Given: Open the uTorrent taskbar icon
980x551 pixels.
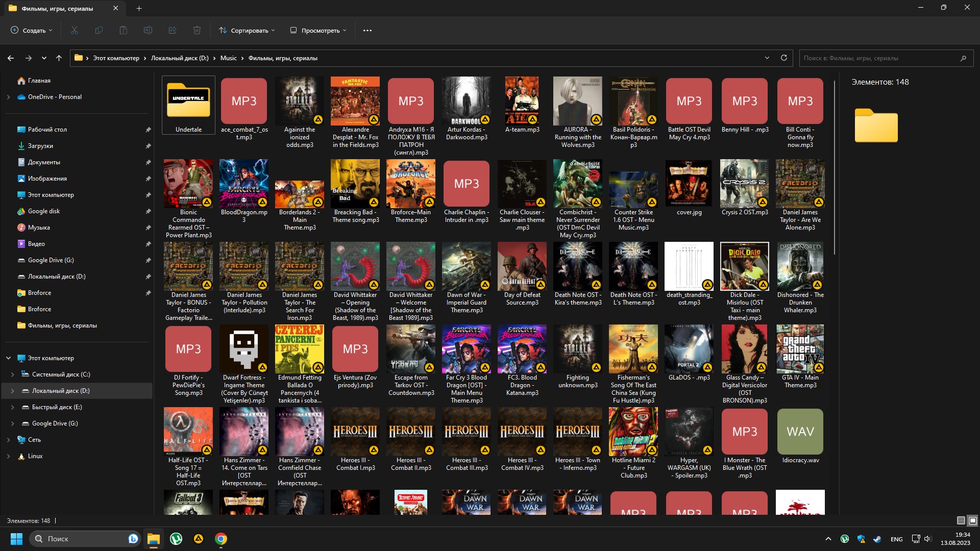Looking at the screenshot, I should click(x=176, y=539).
